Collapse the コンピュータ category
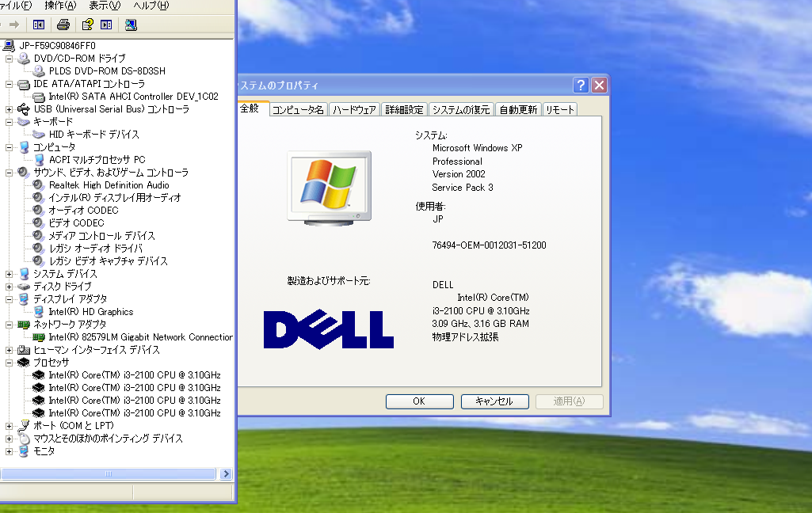The width and height of the screenshot is (812, 513). tap(9, 147)
